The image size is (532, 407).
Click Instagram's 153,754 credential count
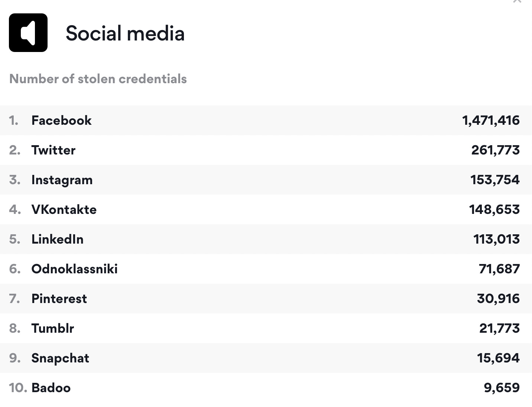pyautogui.click(x=495, y=180)
